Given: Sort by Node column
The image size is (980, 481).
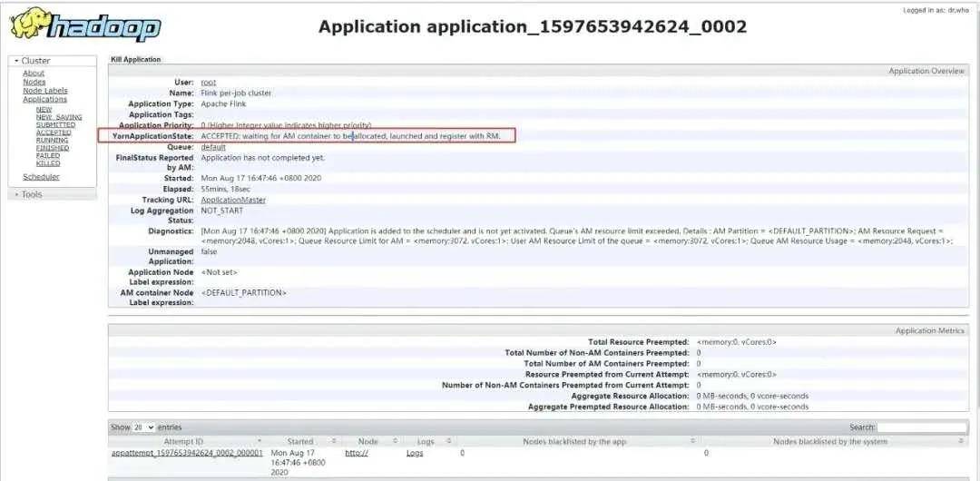Looking at the screenshot, I should click(372, 442).
